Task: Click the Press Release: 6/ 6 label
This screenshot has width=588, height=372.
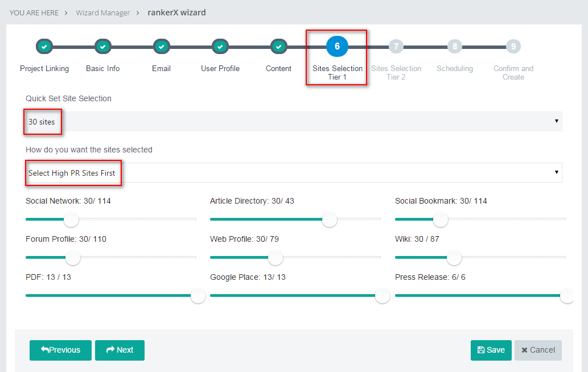Action: click(x=430, y=277)
